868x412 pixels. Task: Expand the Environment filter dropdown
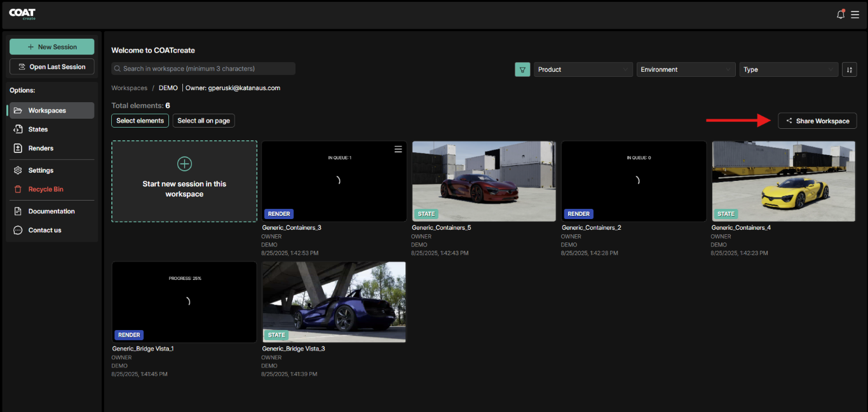pos(686,70)
